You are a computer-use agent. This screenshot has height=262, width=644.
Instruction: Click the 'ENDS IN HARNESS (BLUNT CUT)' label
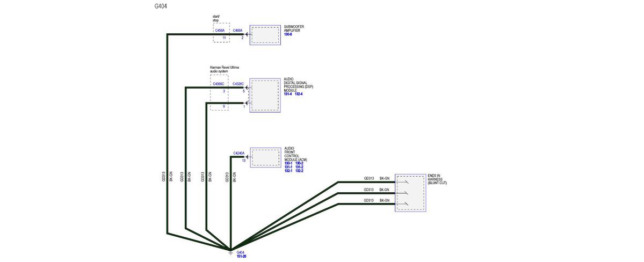(x=437, y=179)
